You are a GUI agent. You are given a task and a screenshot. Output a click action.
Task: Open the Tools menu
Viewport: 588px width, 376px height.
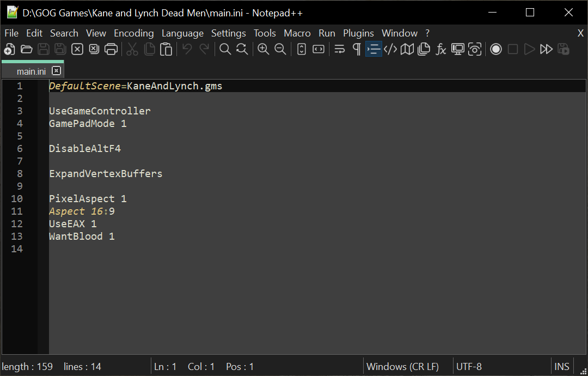point(265,33)
